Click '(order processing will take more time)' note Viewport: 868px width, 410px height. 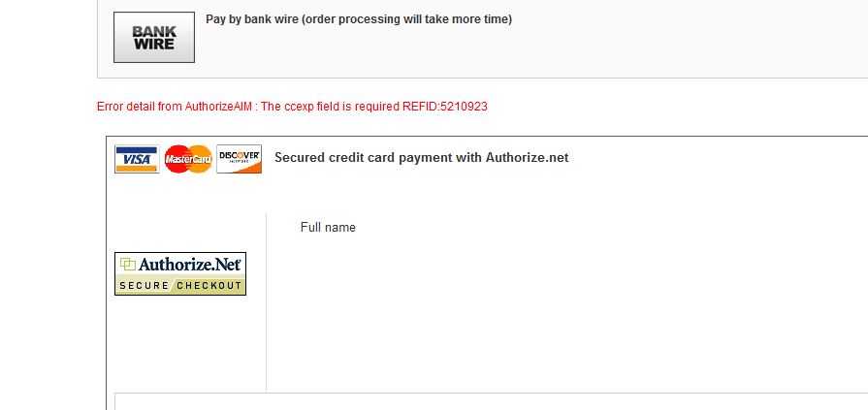click(x=420, y=19)
